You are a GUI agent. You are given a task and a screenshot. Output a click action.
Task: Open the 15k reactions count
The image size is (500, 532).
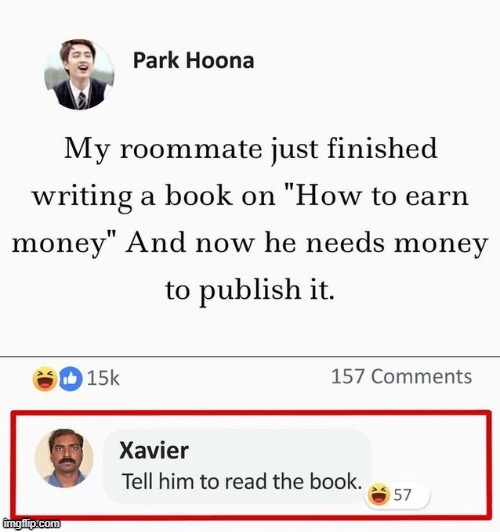(x=103, y=378)
